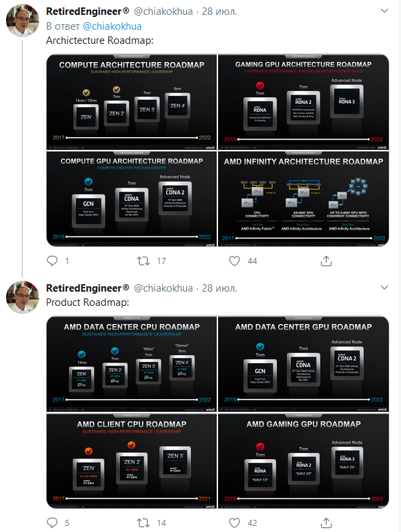
Task: Open AMD Gaming GPU Roadmap image
Action: pos(303,460)
